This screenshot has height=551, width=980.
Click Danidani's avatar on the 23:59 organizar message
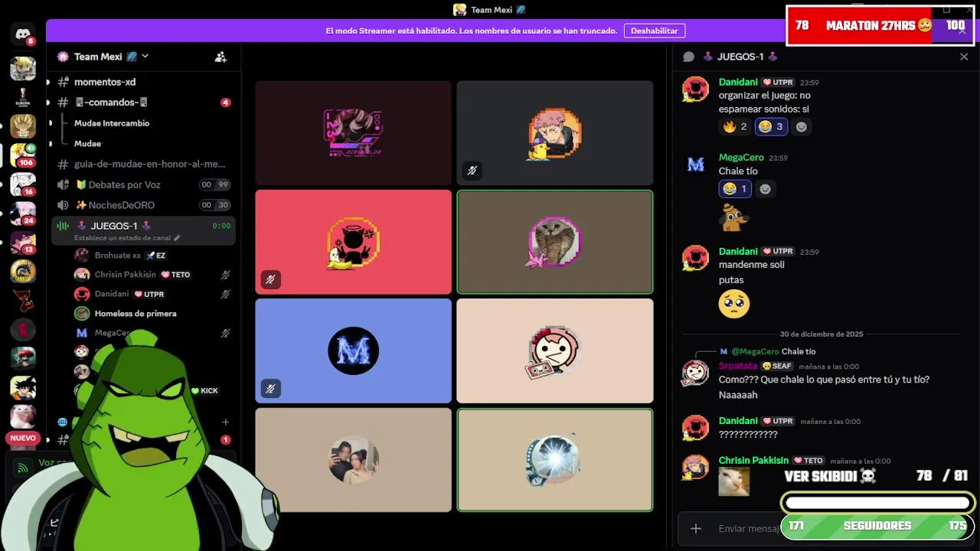pos(695,90)
